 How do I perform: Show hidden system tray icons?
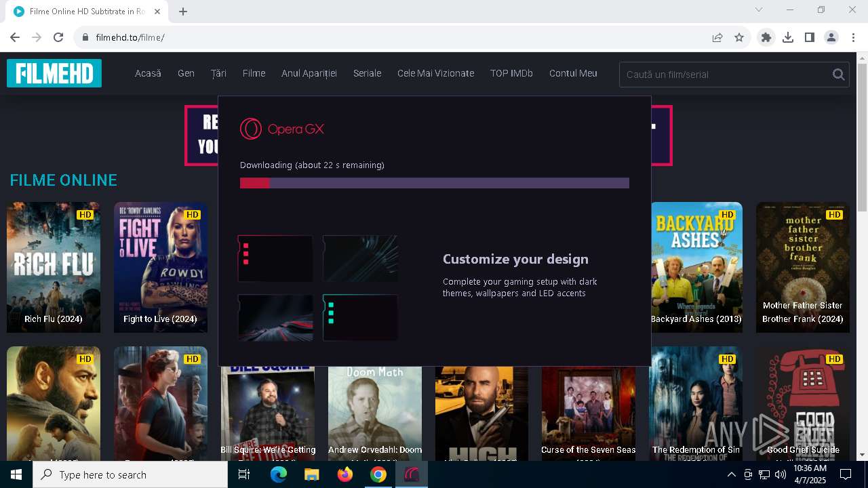[731, 474]
